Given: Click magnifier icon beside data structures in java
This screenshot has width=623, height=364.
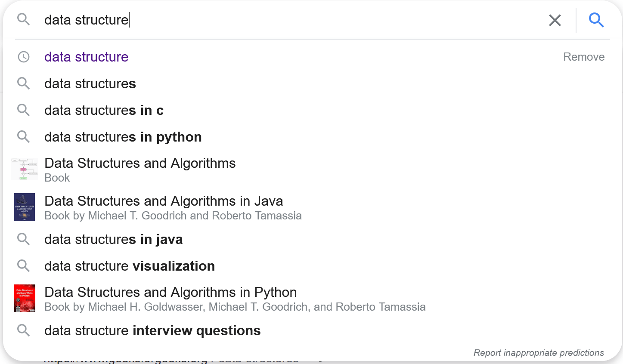Looking at the screenshot, I should [x=24, y=239].
